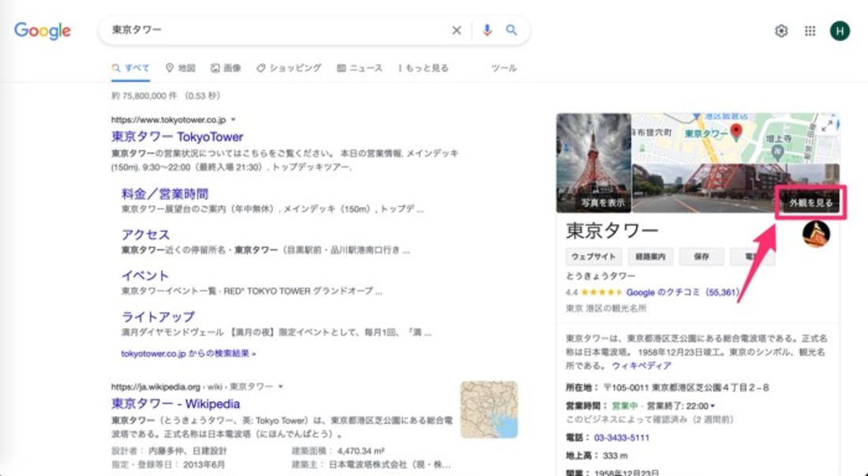
Task: Open the Google apps grid icon
Action: click(810, 31)
